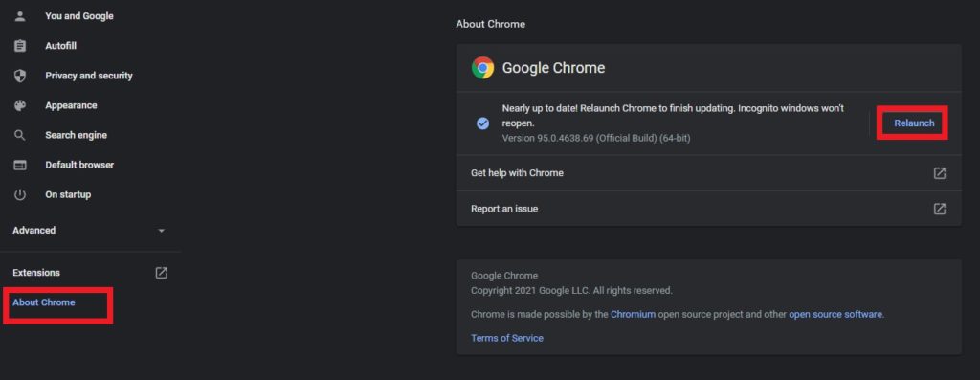This screenshot has width=980, height=380.
Task: Open the Report an issue external-link icon
Action: (x=940, y=209)
